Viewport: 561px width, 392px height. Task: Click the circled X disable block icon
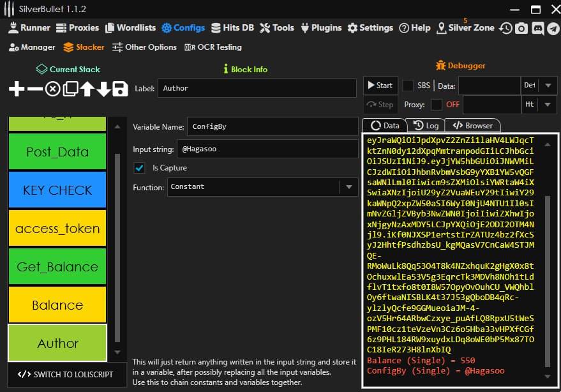point(52,89)
